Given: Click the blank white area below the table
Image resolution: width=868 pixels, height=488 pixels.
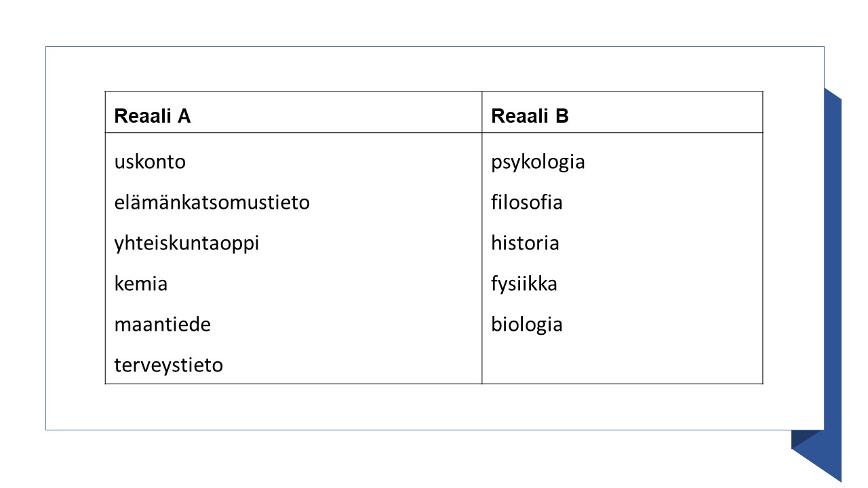Looking at the screenshot, I should pos(434,407).
